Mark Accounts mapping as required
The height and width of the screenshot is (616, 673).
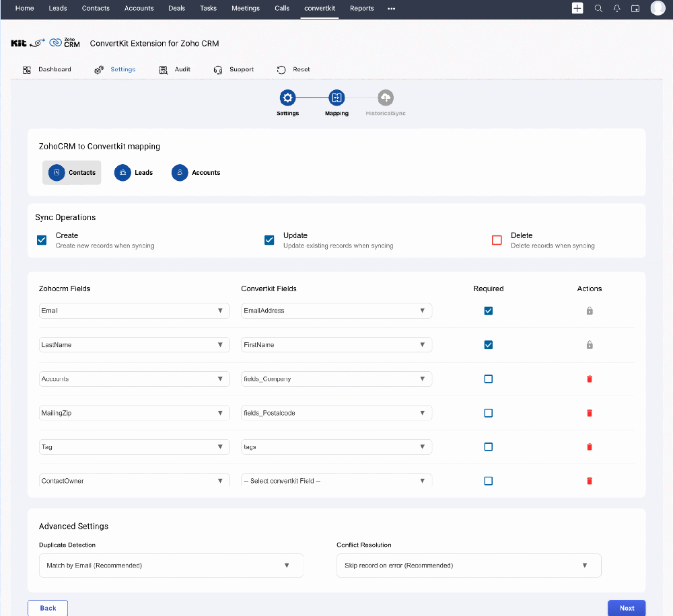pyautogui.click(x=488, y=379)
